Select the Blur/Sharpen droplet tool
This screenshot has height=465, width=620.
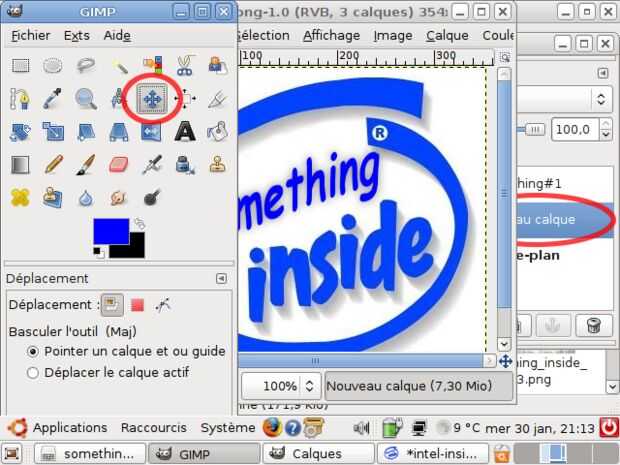(x=86, y=198)
